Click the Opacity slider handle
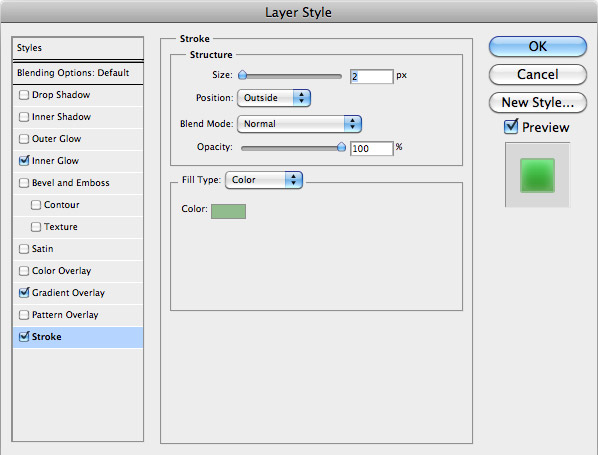This screenshot has width=598, height=455. [342, 147]
